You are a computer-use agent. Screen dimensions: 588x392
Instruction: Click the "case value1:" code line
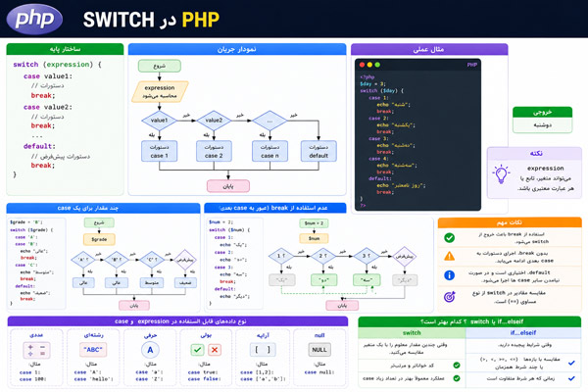pos(48,76)
